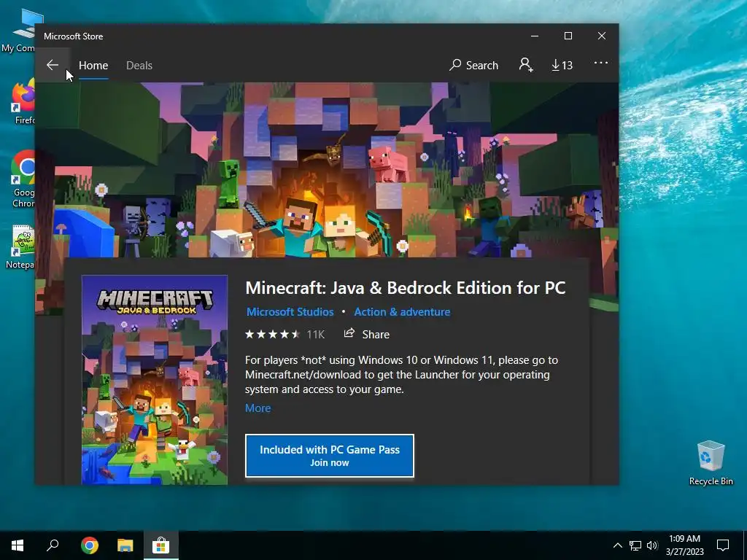Open the three-dot more options menu
747x560 pixels.
(x=601, y=63)
